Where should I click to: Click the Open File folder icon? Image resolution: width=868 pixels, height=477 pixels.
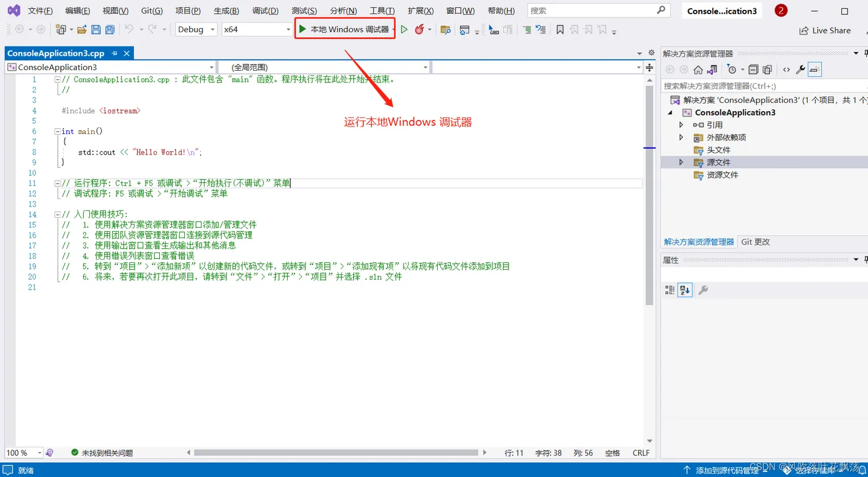[81, 29]
